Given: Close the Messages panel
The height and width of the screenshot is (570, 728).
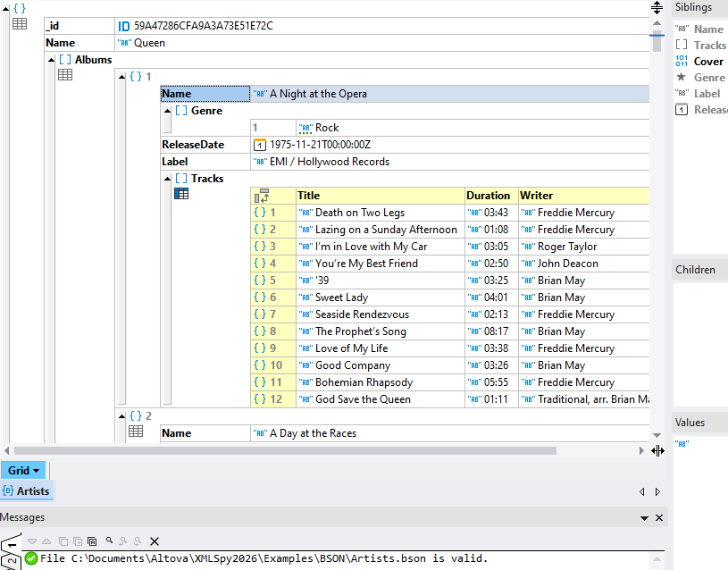Looking at the screenshot, I should [659, 518].
